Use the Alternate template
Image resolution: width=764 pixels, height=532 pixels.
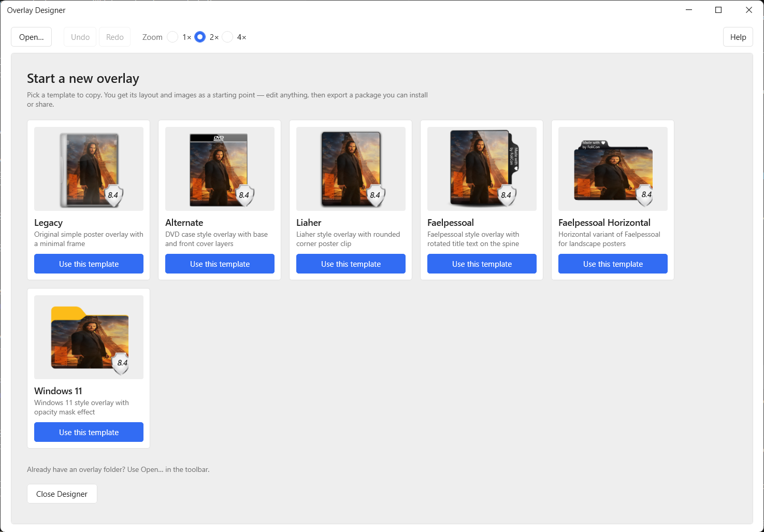220,264
